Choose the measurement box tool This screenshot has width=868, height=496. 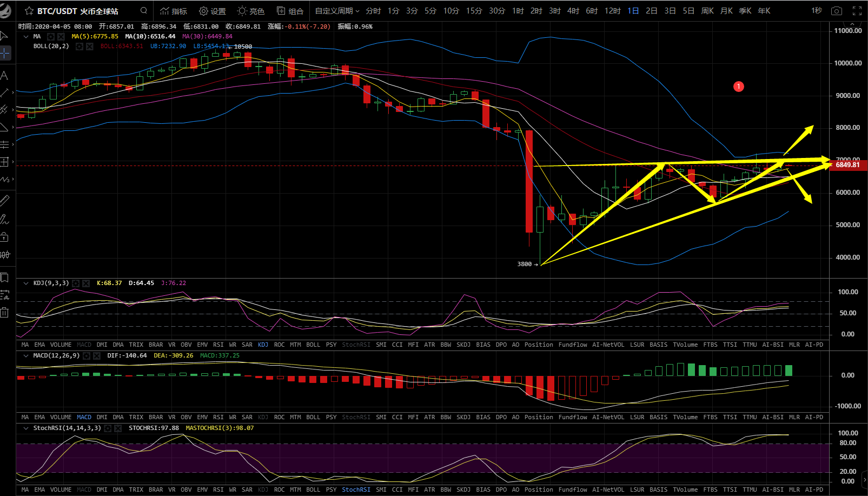[x=4, y=162]
